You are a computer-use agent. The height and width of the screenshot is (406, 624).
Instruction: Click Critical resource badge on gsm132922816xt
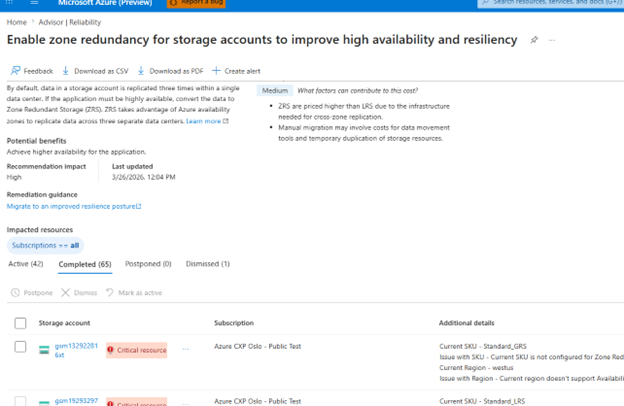pyautogui.click(x=136, y=350)
